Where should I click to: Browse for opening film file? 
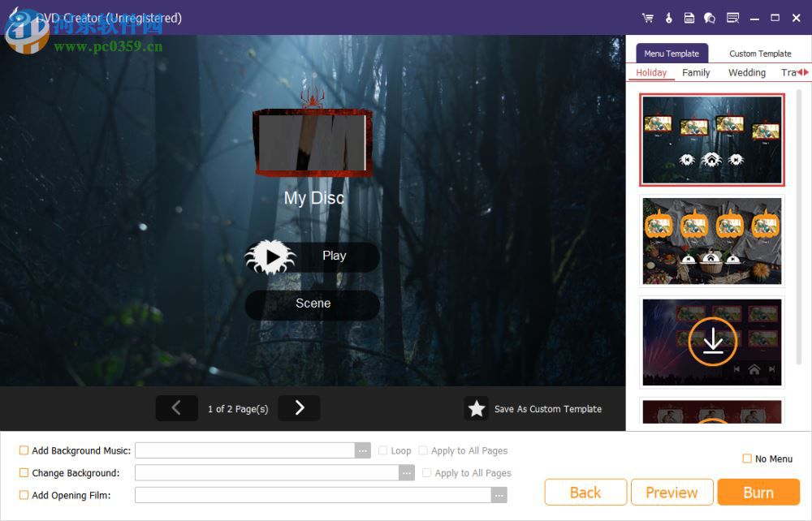pyautogui.click(x=499, y=495)
